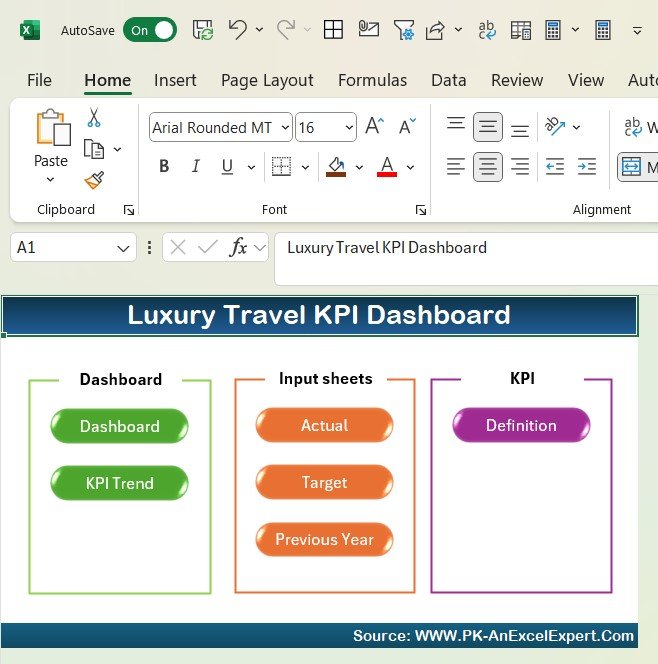658x664 pixels.
Task: Open the Orientation dropdown arrow
Action: (x=576, y=127)
